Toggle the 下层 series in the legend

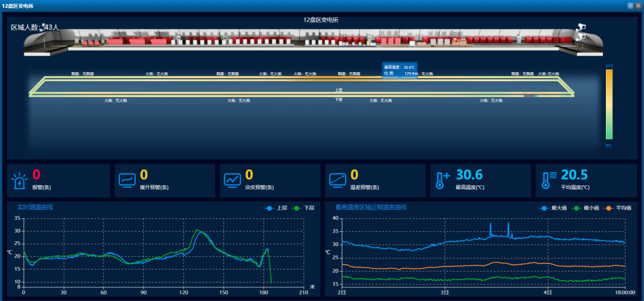(x=304, y=208)
